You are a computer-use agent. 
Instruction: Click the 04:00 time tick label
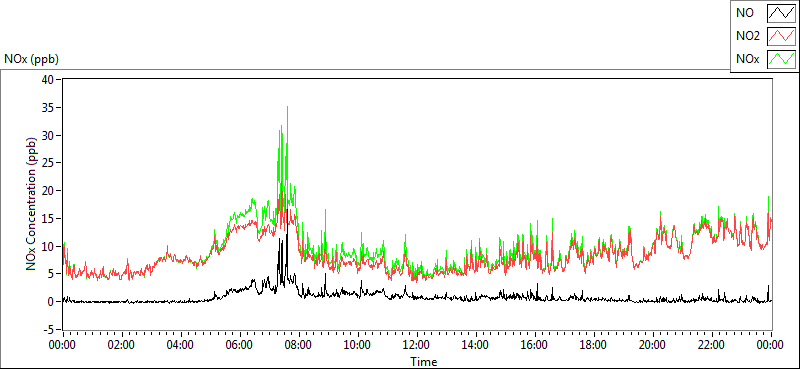click(180, 345)
